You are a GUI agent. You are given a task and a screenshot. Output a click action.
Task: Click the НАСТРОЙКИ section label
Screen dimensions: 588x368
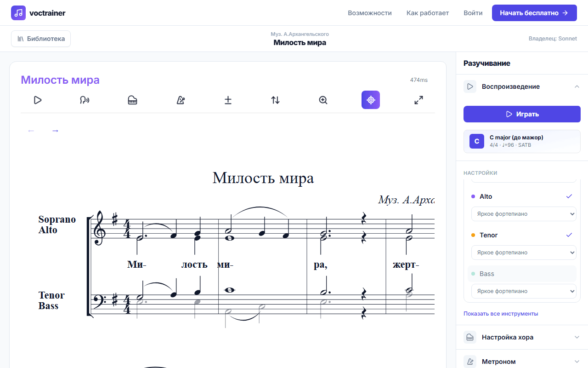[x=481, y=173]
